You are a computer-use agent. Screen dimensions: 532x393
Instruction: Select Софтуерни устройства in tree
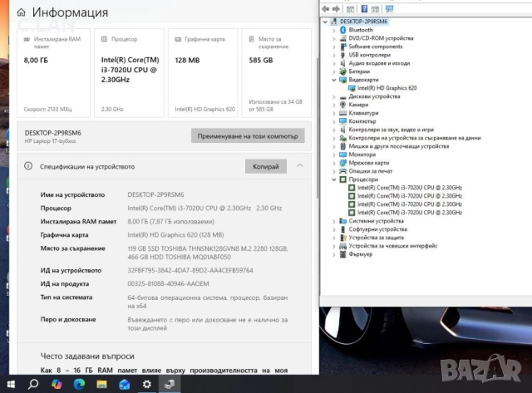pyautogui.click(x=378, y=229)
